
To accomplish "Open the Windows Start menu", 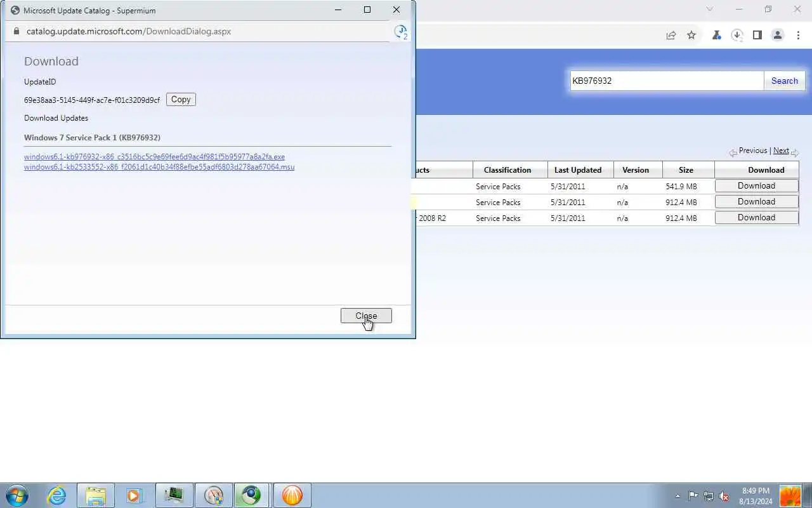I will point(16,495).
